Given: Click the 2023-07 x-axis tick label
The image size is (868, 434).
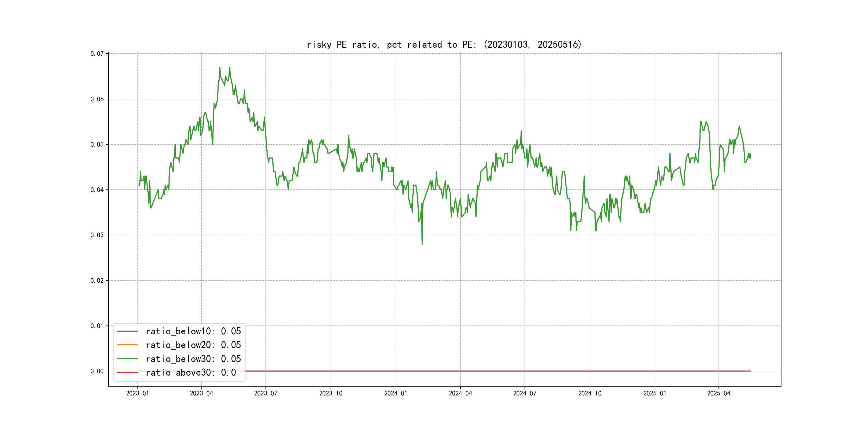Looking at the screenshot, I should pos(265,393).
